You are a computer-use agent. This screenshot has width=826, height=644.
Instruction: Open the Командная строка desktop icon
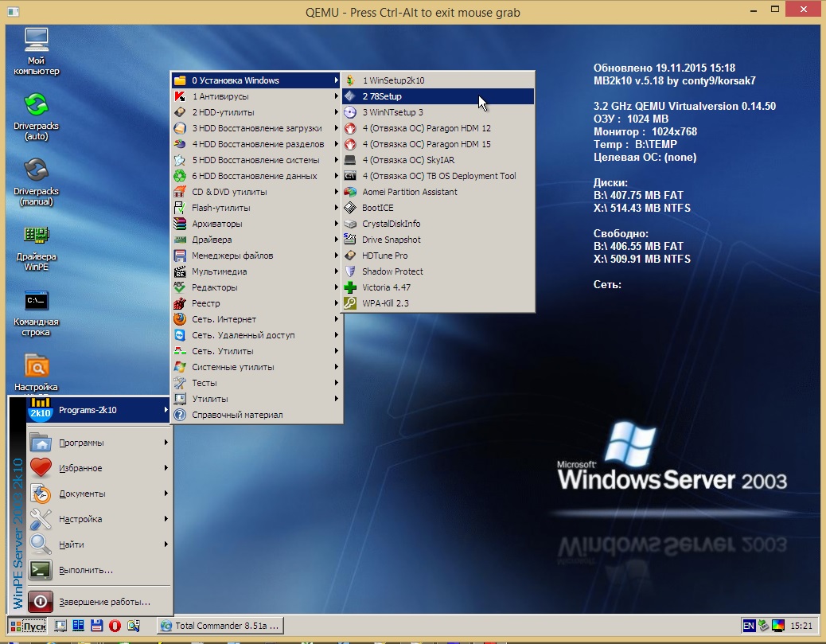click(37, 313)
